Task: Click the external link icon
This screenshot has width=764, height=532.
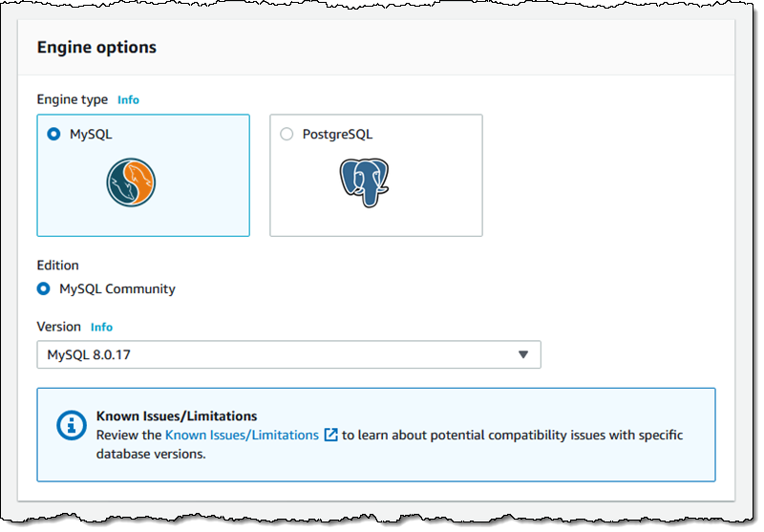Action: pyautogui.click(x=331, y=435)
